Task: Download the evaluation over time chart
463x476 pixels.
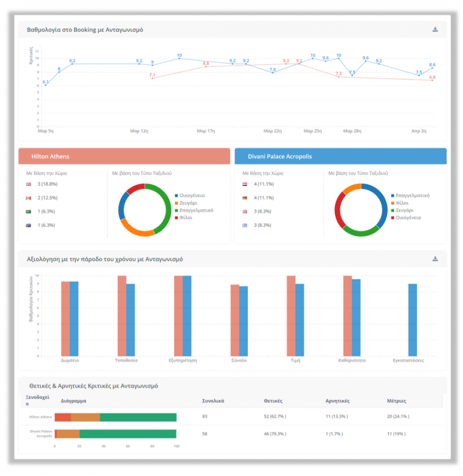Action: tap(435, 259)
